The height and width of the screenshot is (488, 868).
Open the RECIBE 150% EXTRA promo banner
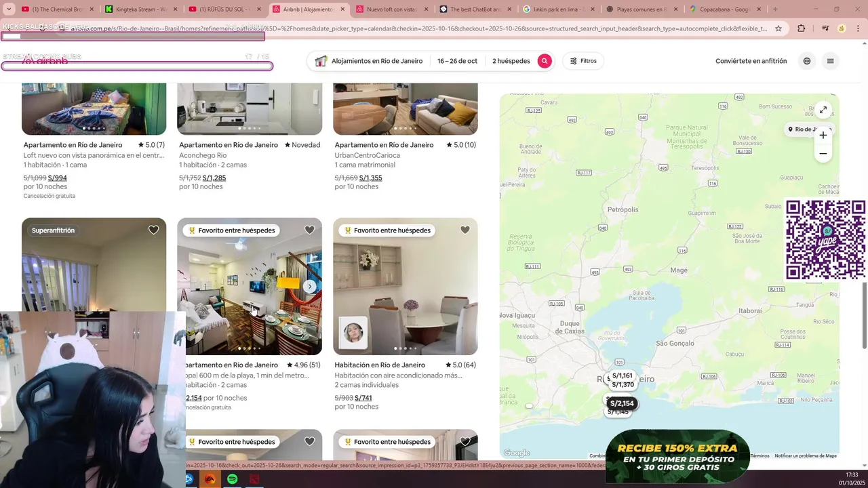(x=677, y=456)
